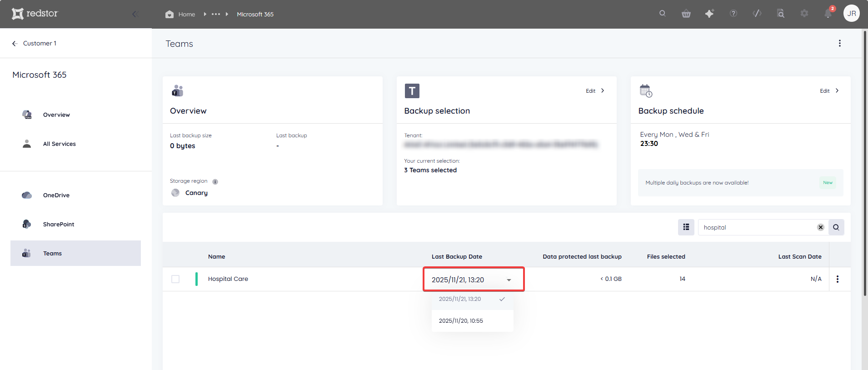View notifications via the bell icon
Screen dimensions: 868x370
pyautogui.click(x=828, y=13)
